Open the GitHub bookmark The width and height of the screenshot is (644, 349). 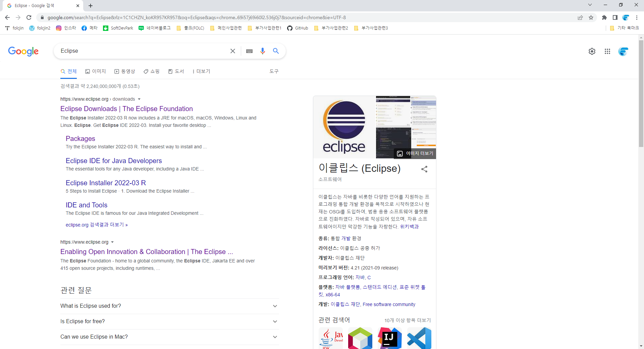pos(298,28)
